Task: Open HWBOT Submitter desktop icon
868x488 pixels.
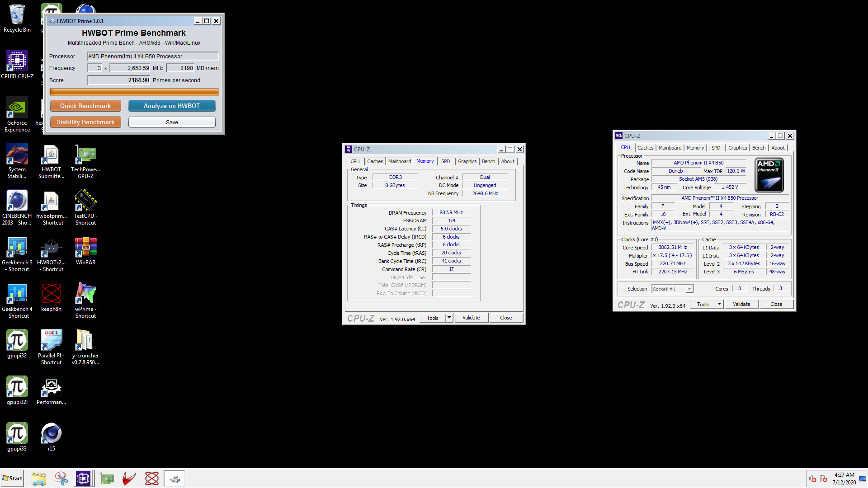Action: coord(51,161)
